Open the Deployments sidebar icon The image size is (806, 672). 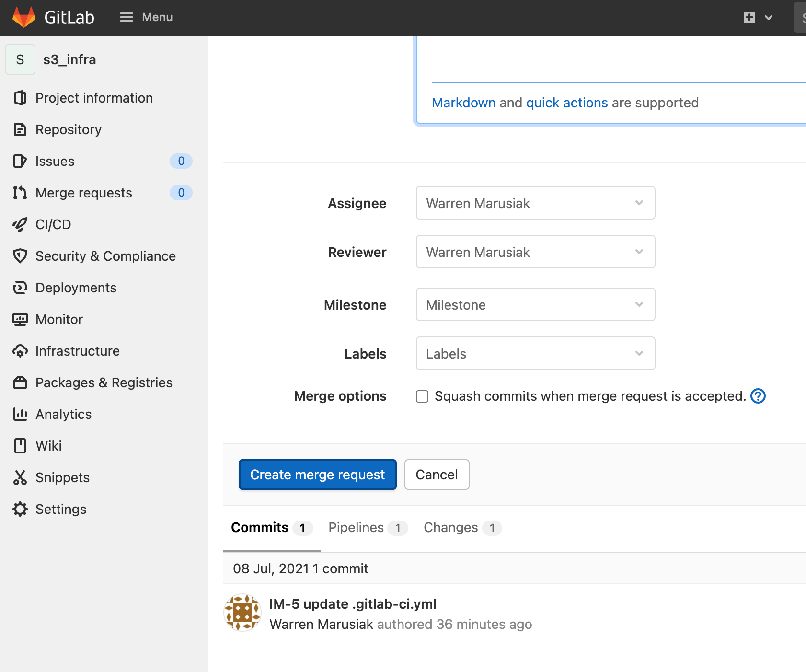pos(20,288)
